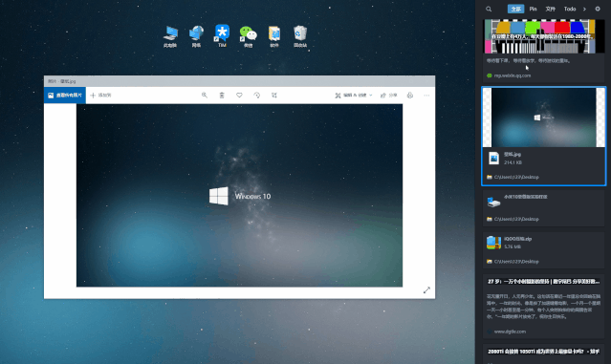
Task: Click the 添加到 button in Photos
Action: [100, 96]
